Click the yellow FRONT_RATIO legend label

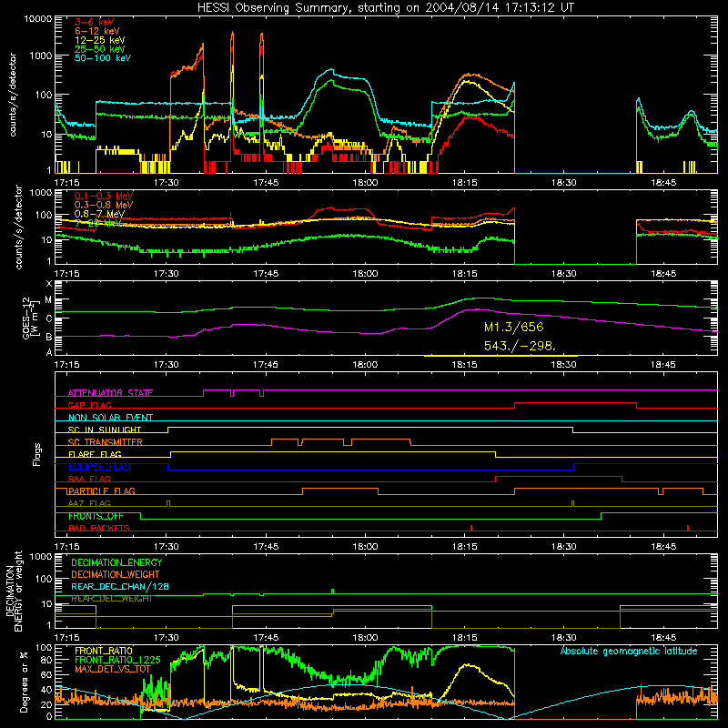[104, 651]
